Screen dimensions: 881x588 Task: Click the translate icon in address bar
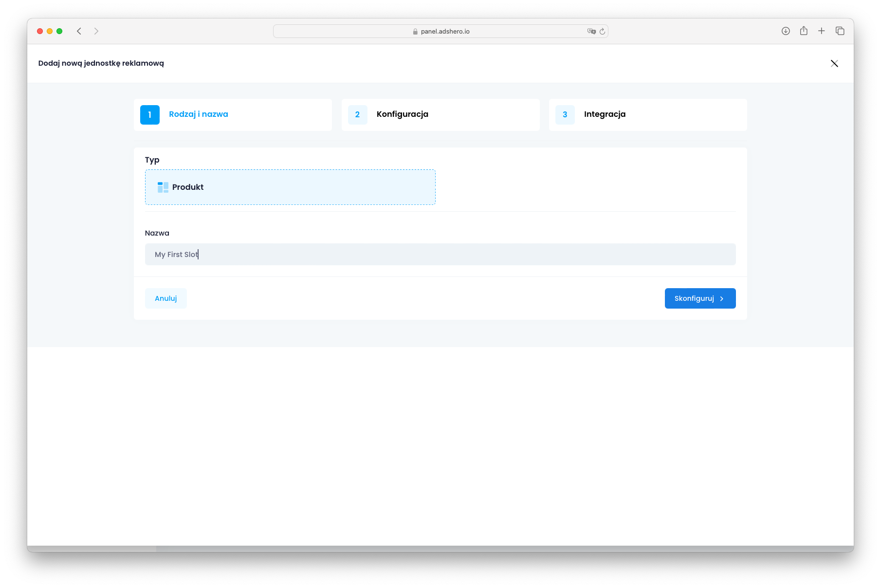click(591, 31)
